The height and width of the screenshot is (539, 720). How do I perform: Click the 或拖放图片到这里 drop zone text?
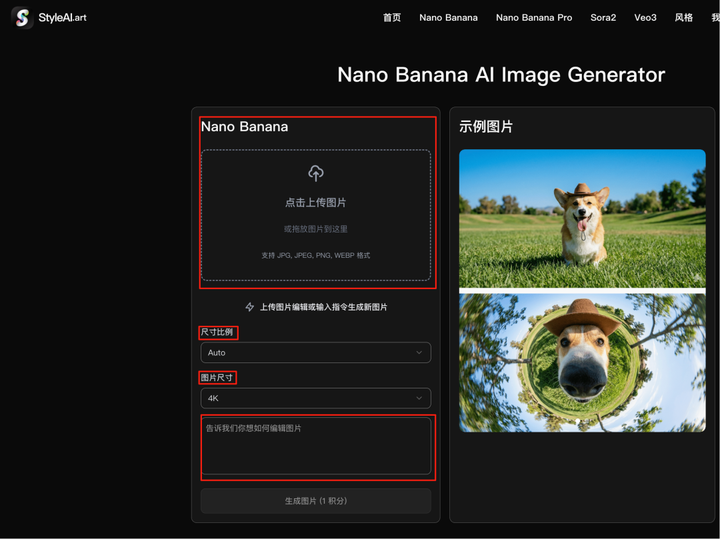click(x=316, y=229)
